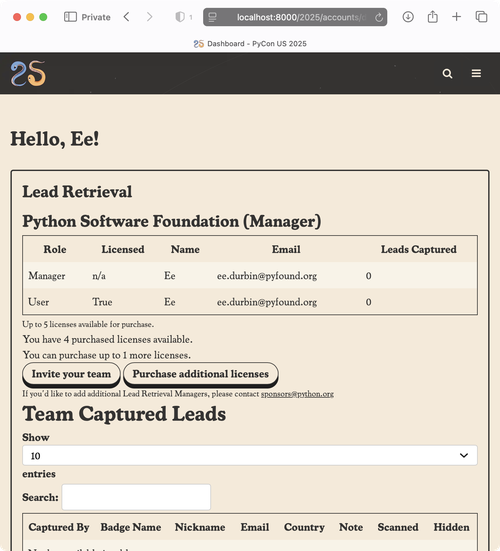Click the Invite your team button

pos(71,374)
